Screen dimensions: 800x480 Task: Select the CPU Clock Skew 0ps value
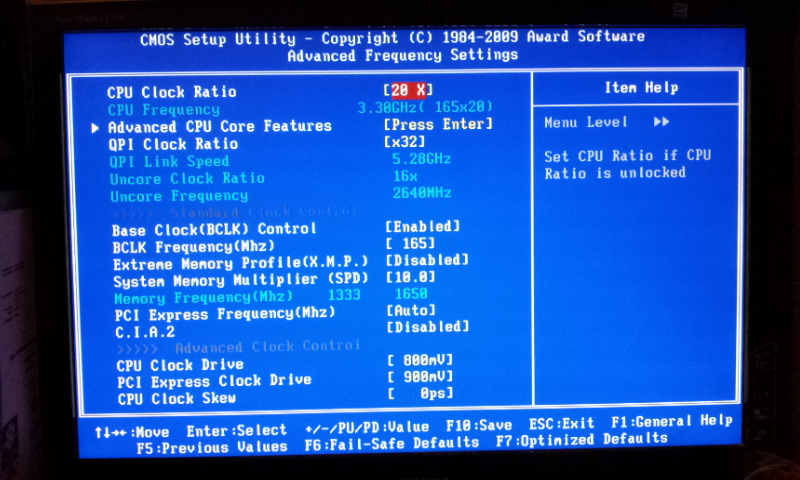pyautogui.click(x=420, y=397)
